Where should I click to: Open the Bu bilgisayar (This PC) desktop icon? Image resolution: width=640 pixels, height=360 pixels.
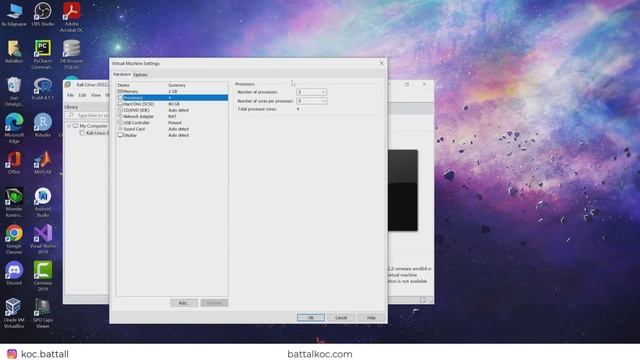point(14,14)
